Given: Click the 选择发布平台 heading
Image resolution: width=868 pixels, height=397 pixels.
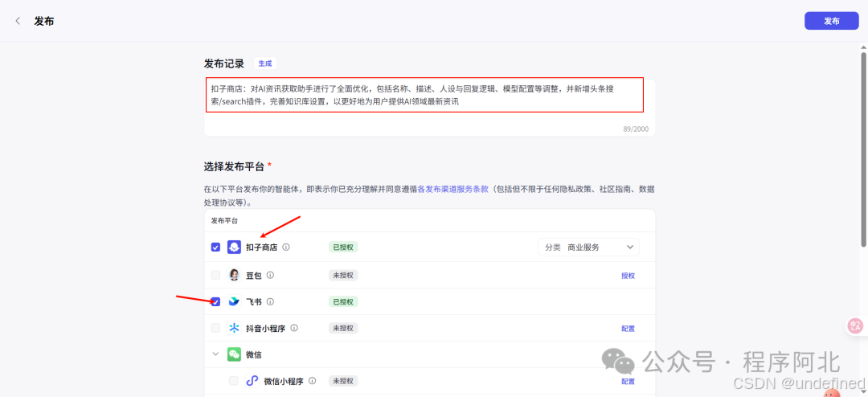Looking at the screenshot, I should click(234, 166).
